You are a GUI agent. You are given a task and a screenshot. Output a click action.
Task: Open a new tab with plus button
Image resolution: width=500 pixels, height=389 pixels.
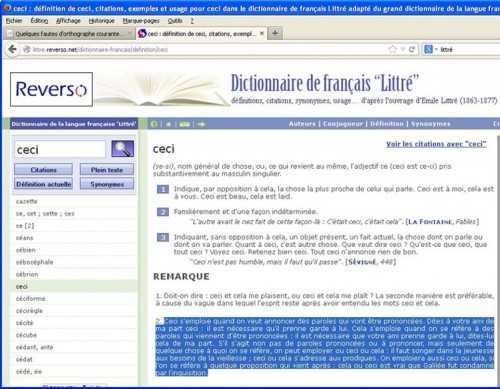coord(275,33)
